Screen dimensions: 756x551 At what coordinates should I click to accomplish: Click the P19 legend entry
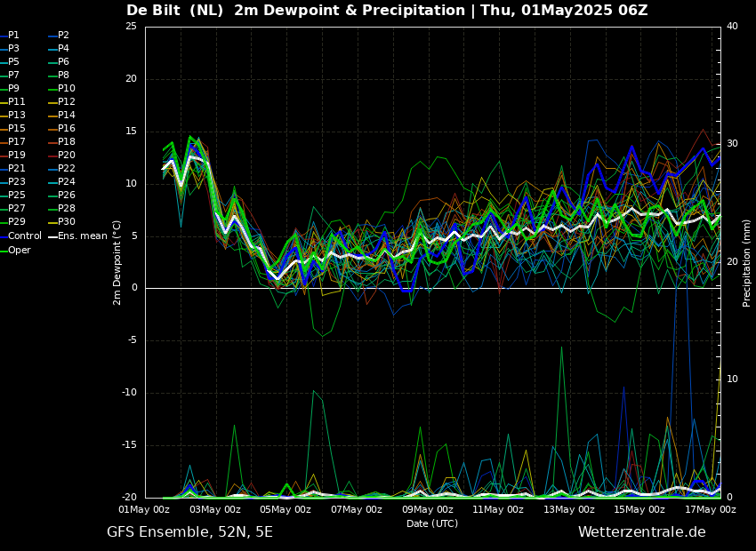click(x=12, y=156)
